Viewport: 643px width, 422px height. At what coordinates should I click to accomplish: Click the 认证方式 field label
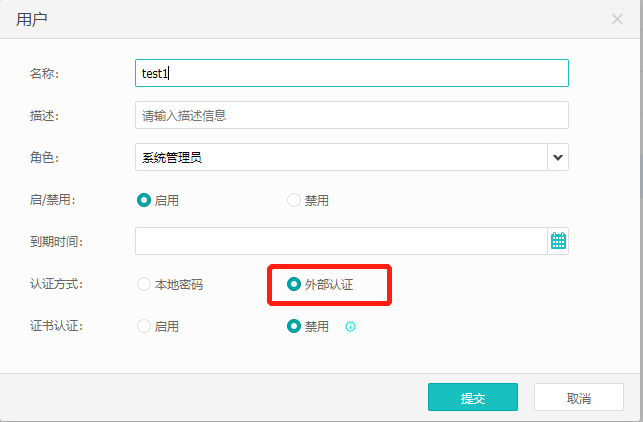pyautogui.click(x=56, y=284)
